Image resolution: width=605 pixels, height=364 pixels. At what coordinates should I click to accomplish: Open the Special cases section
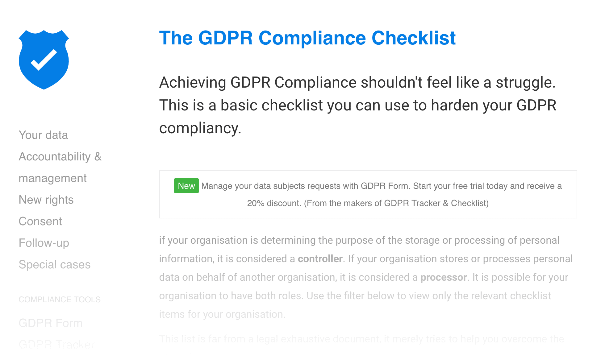click(x=55, y=265)
